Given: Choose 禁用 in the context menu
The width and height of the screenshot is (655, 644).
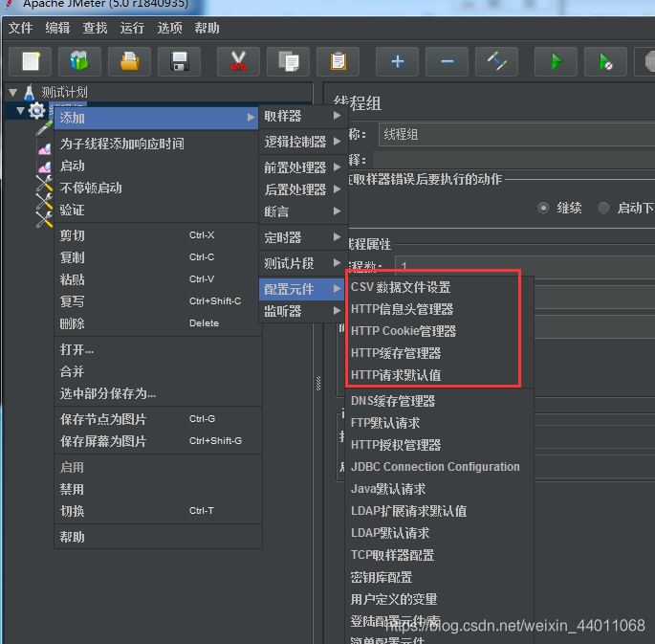Looking at the screenshot, I should [x=158, y=489].
